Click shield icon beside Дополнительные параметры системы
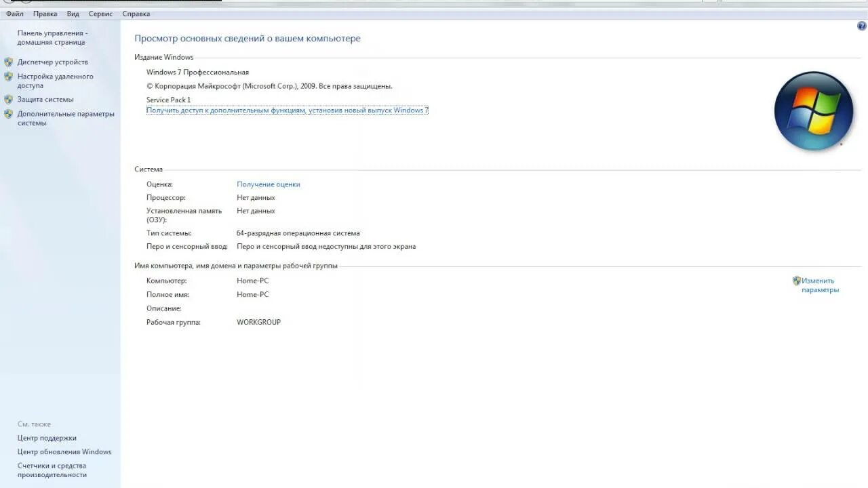 click(x=9, y=114)
